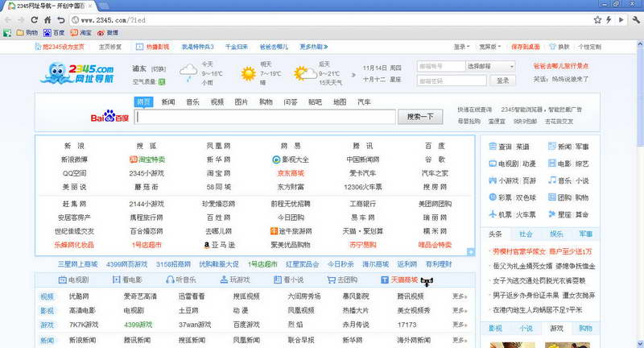This screenshot has height=348, width=644.
Task: Click the headphones 听音乐 icon
Action: [x=170, y=280]
